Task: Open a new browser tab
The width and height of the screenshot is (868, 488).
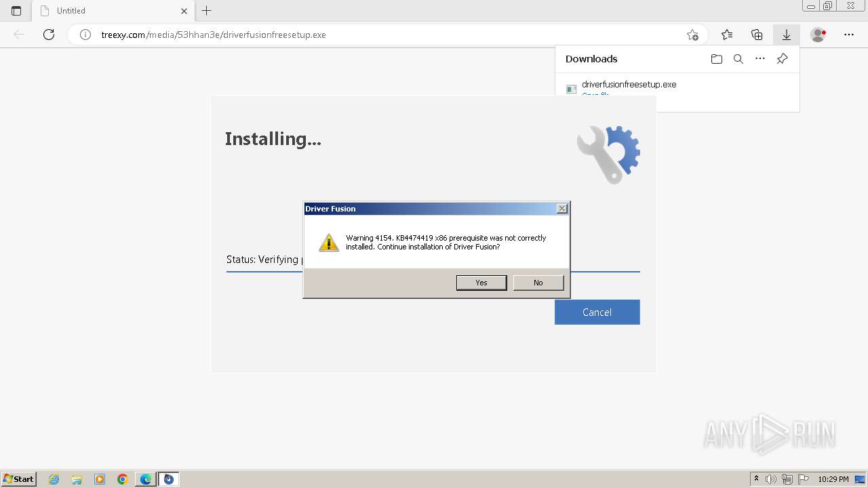Action: (207, 11)
